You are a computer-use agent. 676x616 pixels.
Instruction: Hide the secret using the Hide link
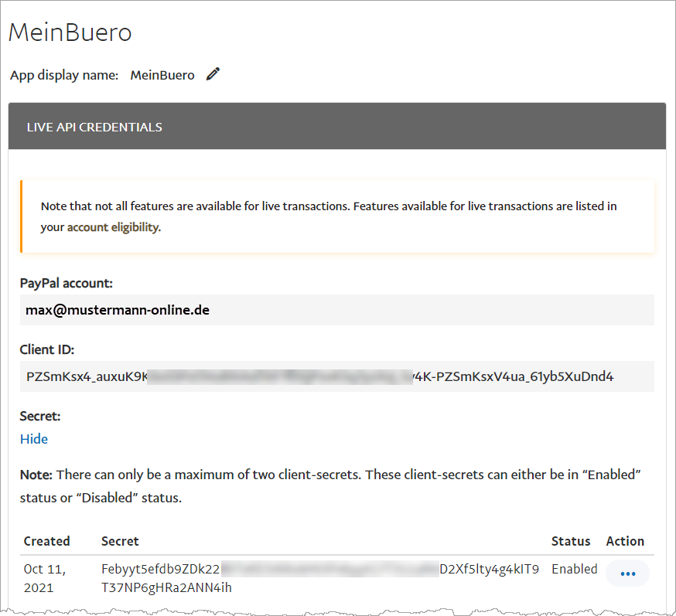click(x=34, y=439)
